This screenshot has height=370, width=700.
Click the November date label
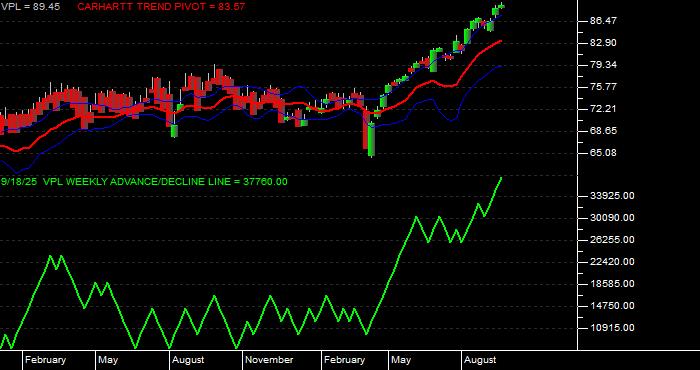(x=270, y=360)
